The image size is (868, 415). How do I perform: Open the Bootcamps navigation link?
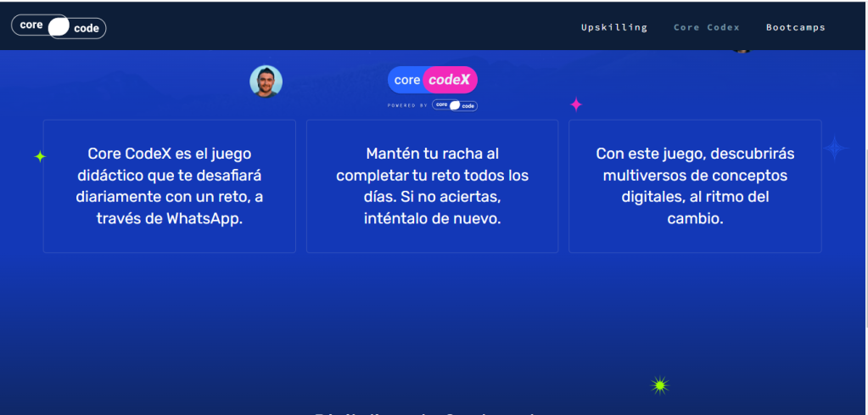[x=795, y=27]
